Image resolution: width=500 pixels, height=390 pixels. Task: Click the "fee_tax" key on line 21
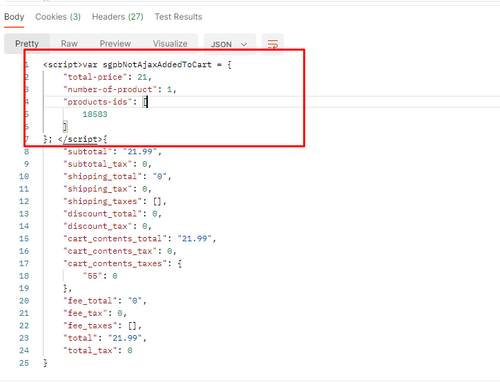[85, 313]
